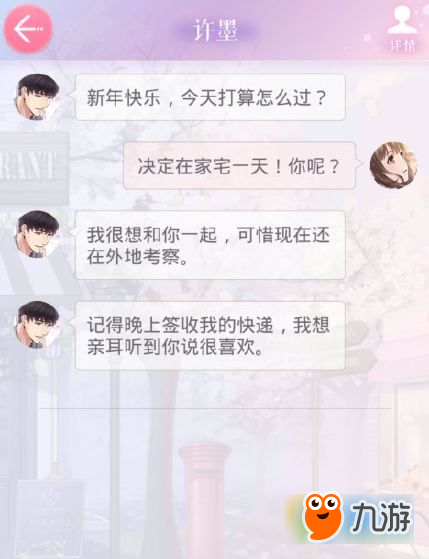
Task: Click the orange 九游 mascot logo
Action: pyautogui.click(x=322, y=516)
